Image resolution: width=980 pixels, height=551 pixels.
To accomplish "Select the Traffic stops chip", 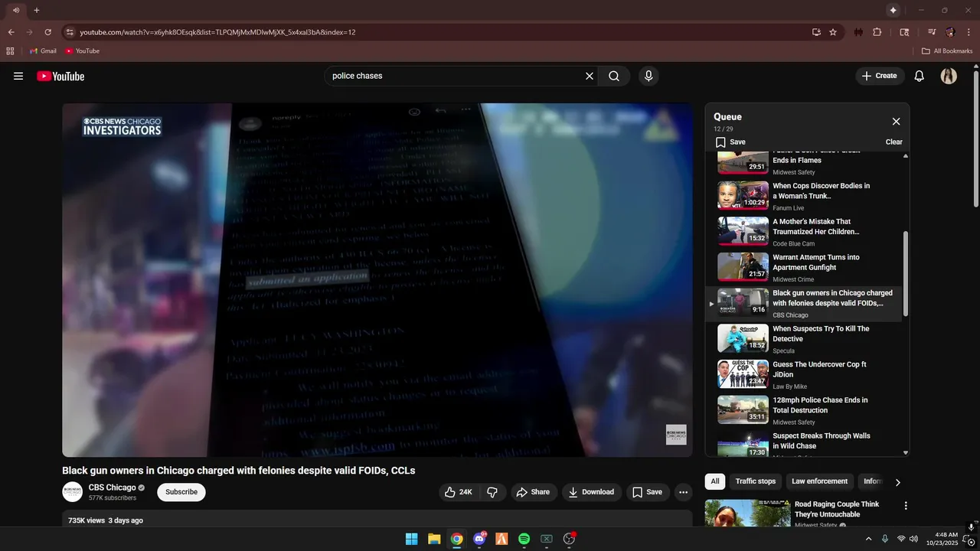I will [x=756, y=481].
